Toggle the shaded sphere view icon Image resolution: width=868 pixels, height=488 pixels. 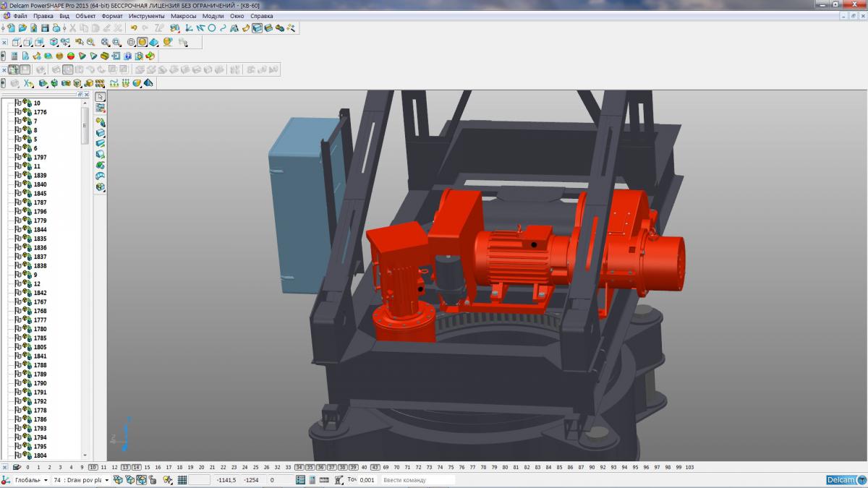coord(142,42)
